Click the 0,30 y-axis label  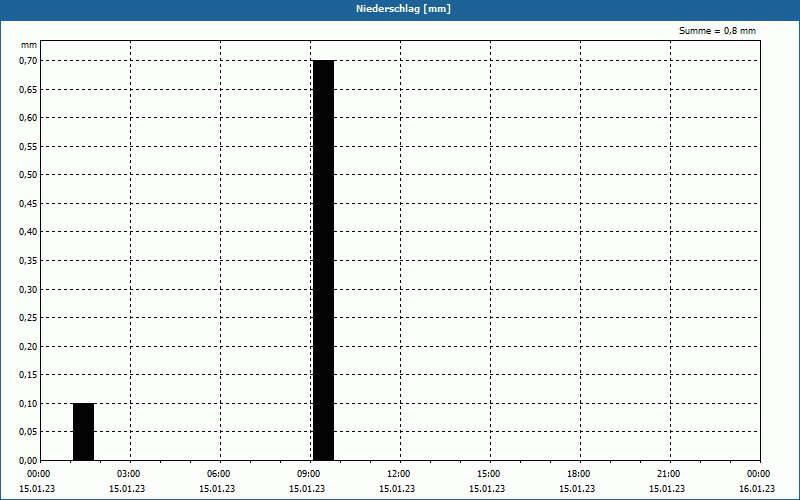pos(28,289)
